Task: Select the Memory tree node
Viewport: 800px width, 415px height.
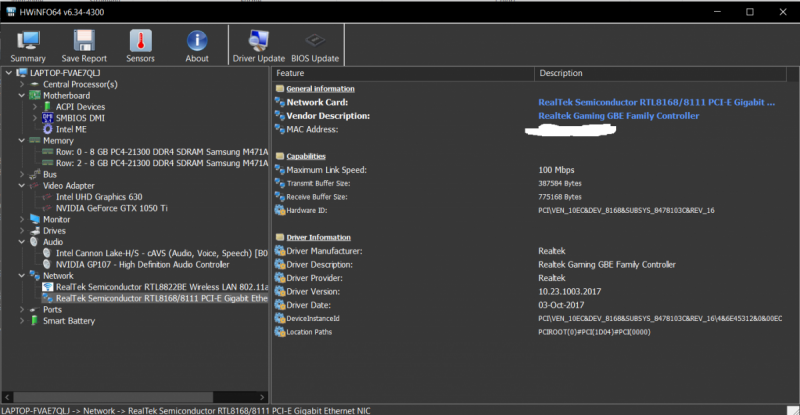Action: pos(58,140)
